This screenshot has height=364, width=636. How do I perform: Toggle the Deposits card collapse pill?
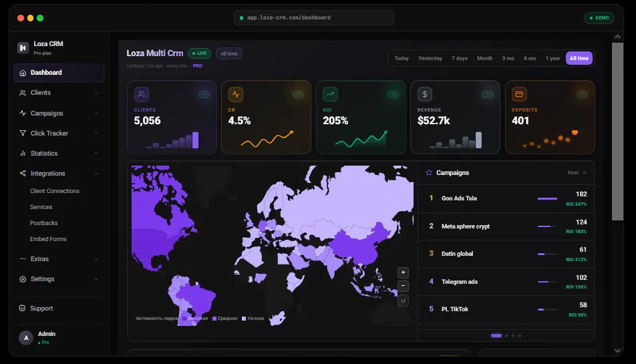(582, 94)
